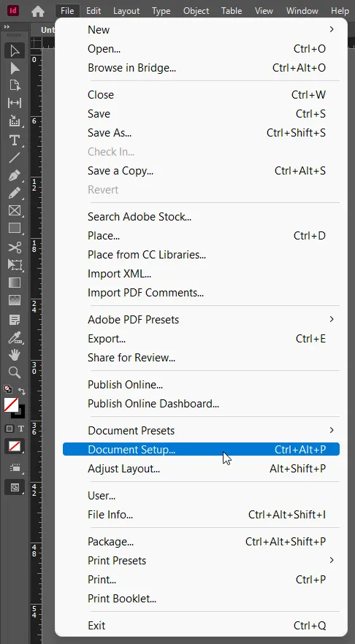
Task: Select the Selection tool arrow
Action: tap(15, 51)
